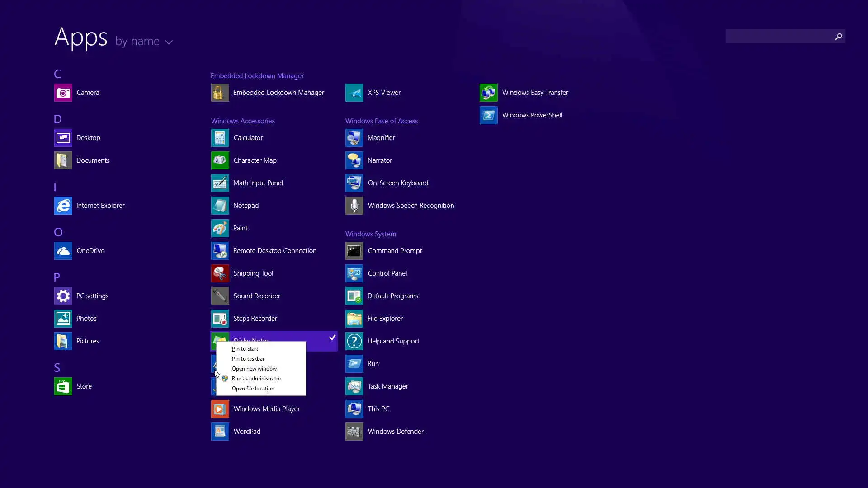The width and height of the screenshot is (868, 488).
Task: Uncheck the selected Sticky Notes checkmark
Action: tap(332, 338)
